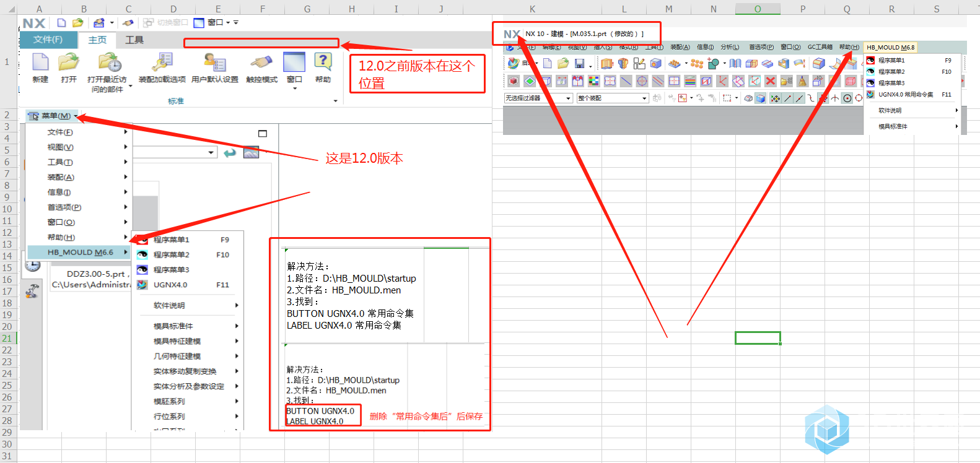980x463 pixels.
Task: Click the new file icon in the NX 12 quick access bar
Action: point(61,23)
